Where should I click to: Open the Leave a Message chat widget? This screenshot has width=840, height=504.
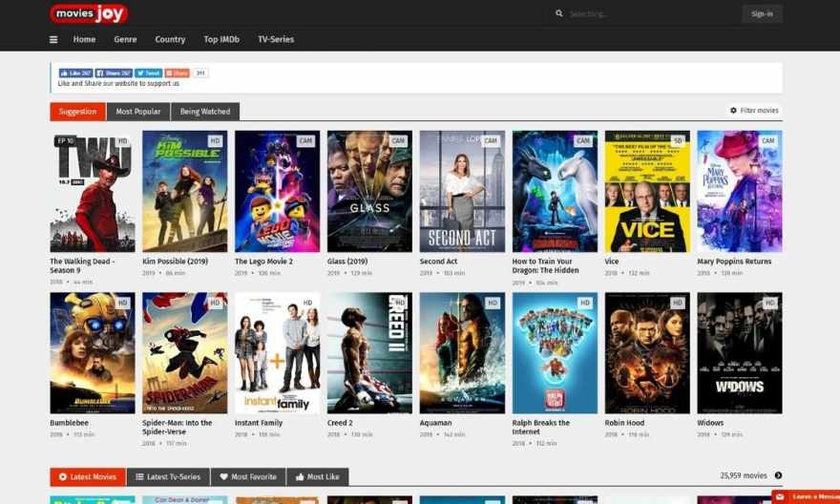tap(806, 496)
